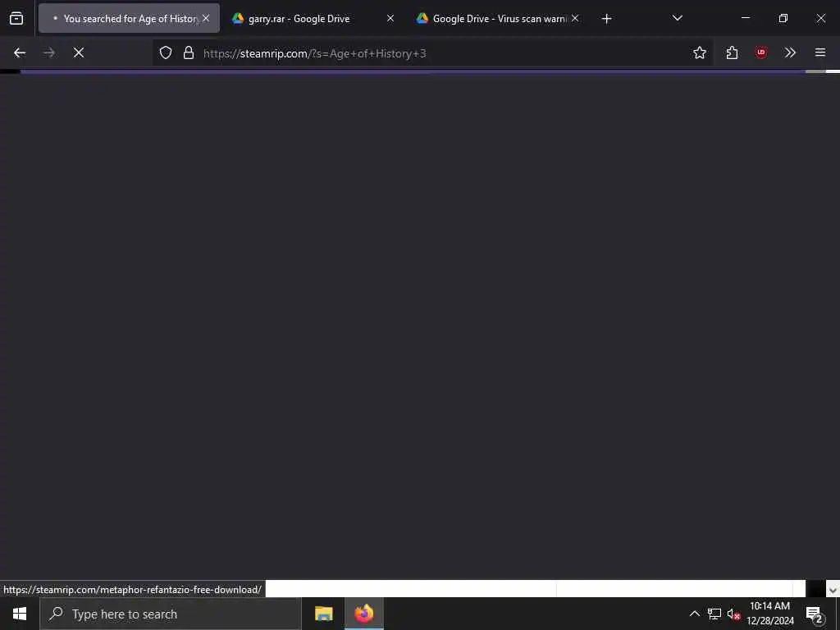Screen dimensions: 840x630
Task: Open tracking protection shield panel
Action: coord(166,52)
